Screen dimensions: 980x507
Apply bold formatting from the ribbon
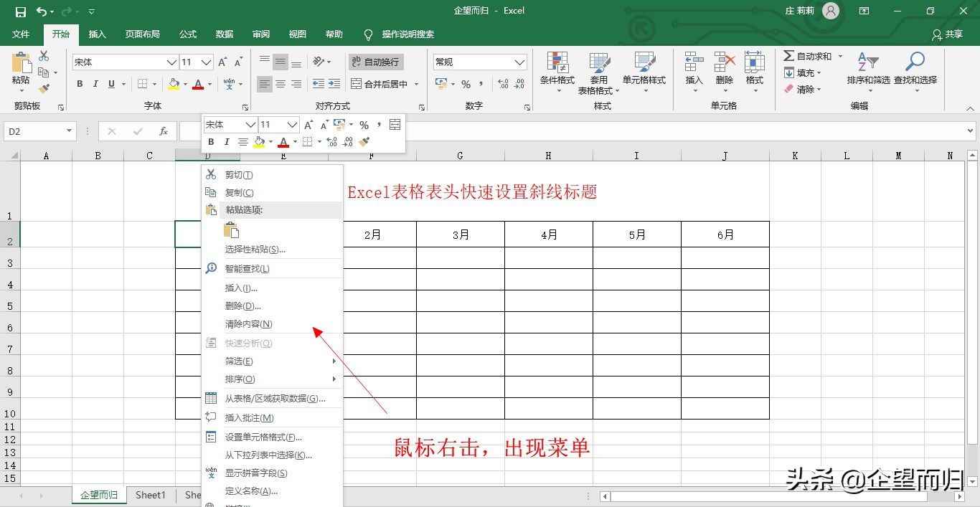pos(80,84)
